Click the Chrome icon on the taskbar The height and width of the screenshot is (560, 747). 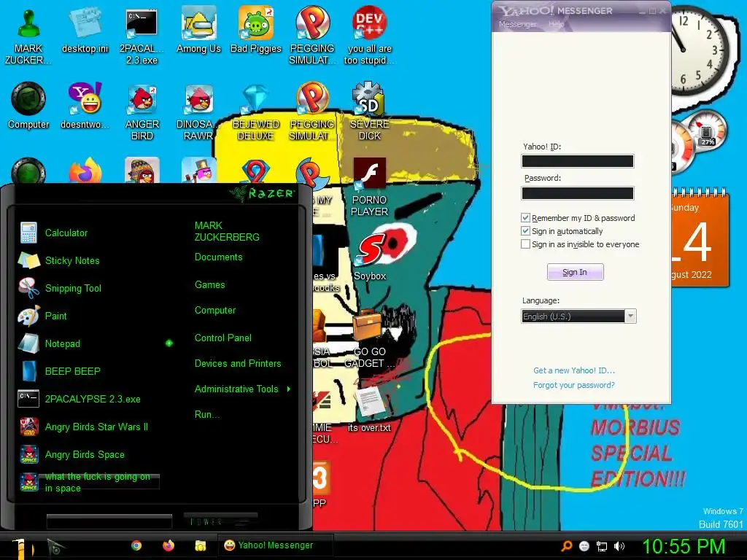(x=136, y=545)
